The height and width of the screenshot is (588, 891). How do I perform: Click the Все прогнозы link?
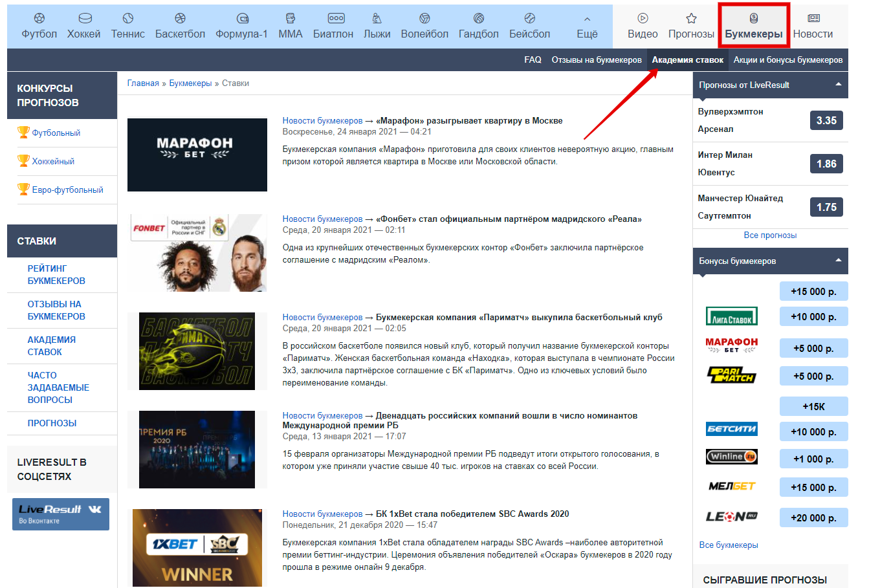[x=770, y=235]
